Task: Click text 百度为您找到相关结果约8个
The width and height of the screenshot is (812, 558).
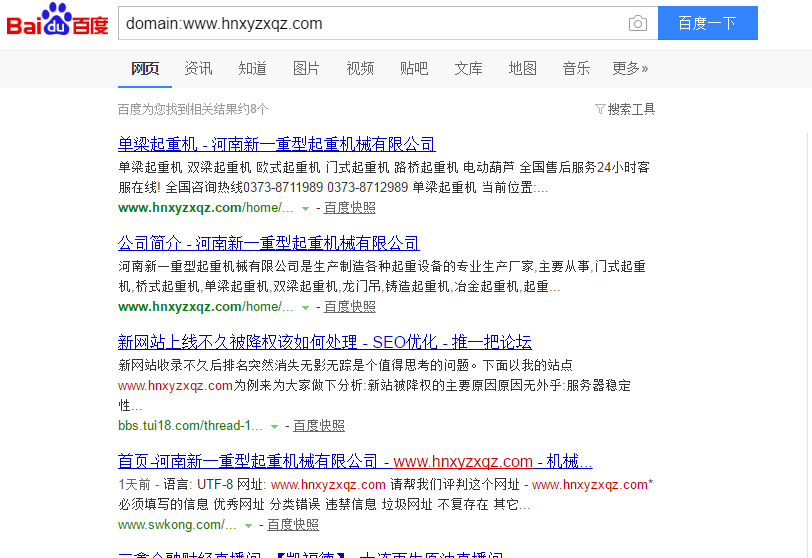Action: click(193, 109)
